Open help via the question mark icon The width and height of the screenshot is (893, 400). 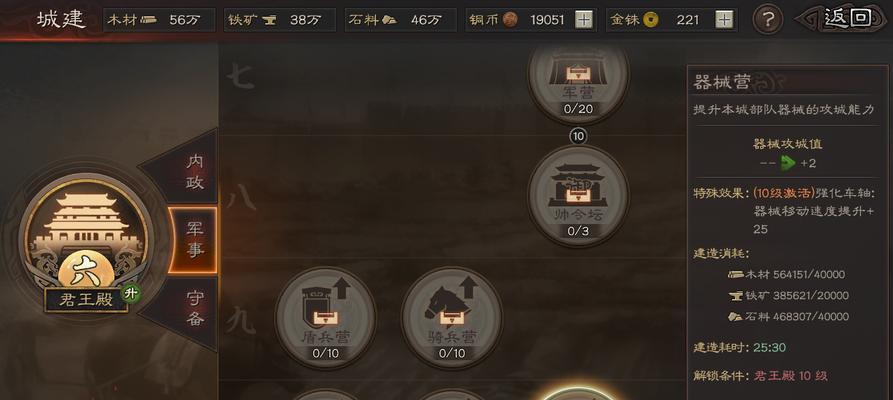[768, 20]
